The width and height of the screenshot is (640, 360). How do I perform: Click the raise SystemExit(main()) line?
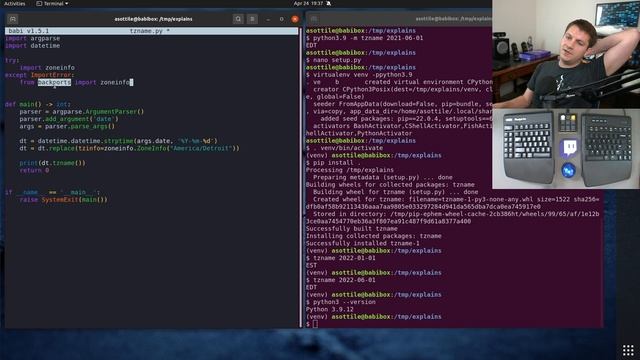tap(63, 200)
